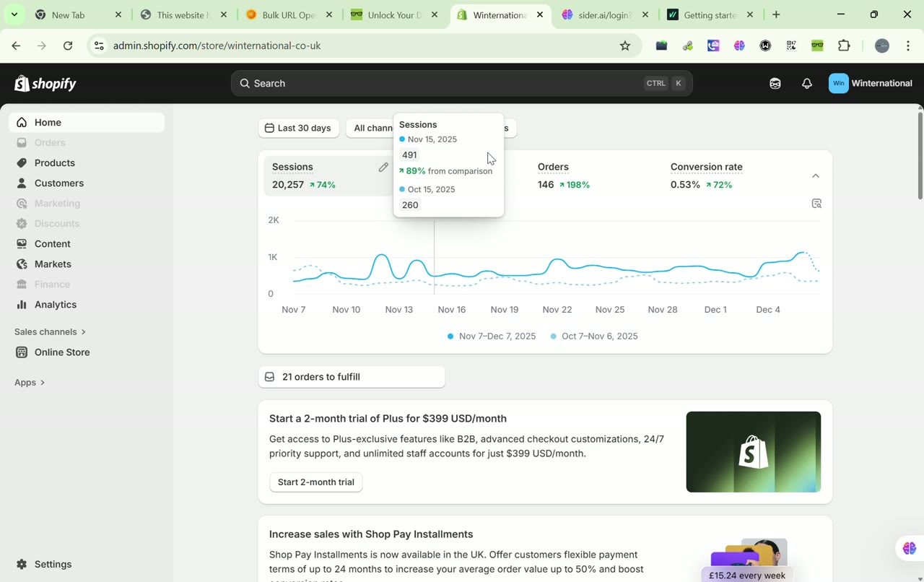Screen dimensions: 924x582
Task: Go to Home in the sidebar
Action: click(87, 123)
